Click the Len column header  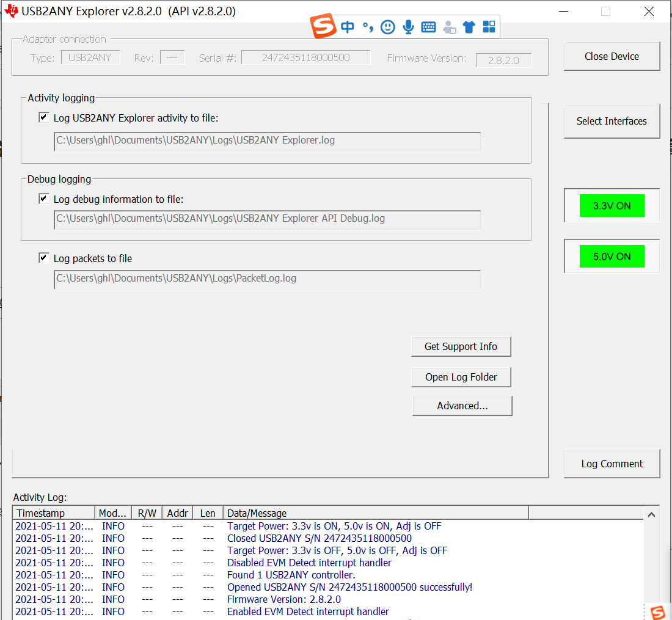point(208,513)
